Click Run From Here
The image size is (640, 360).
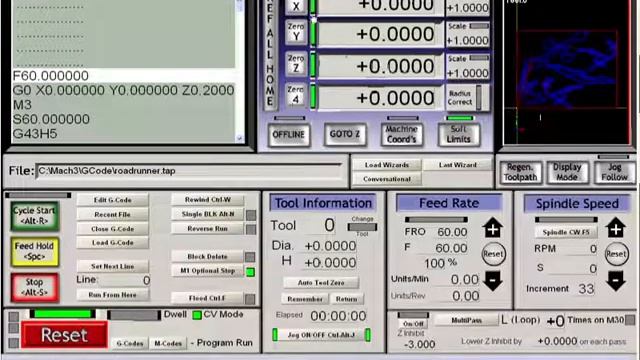(x=112, y=295)
